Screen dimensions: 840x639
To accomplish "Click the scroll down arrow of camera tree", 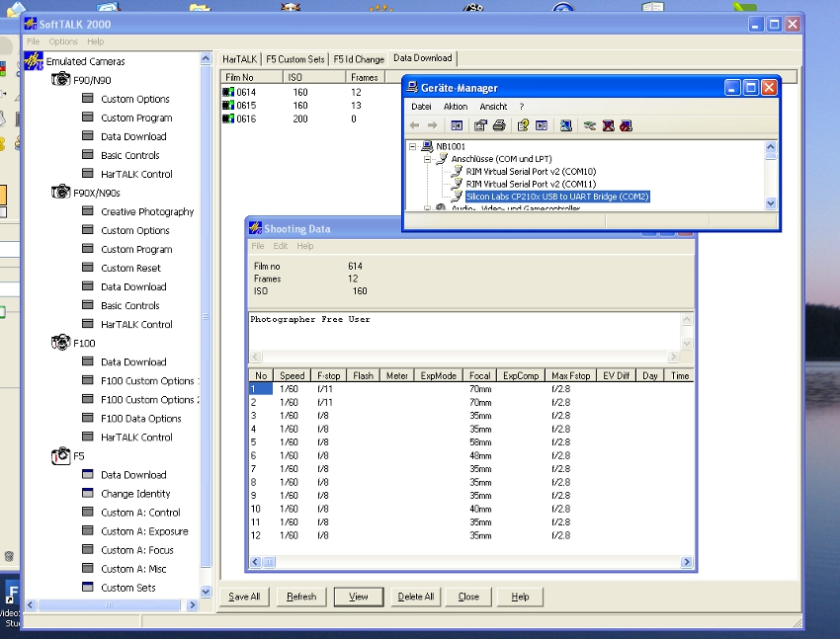I will (x=206, y=592).
